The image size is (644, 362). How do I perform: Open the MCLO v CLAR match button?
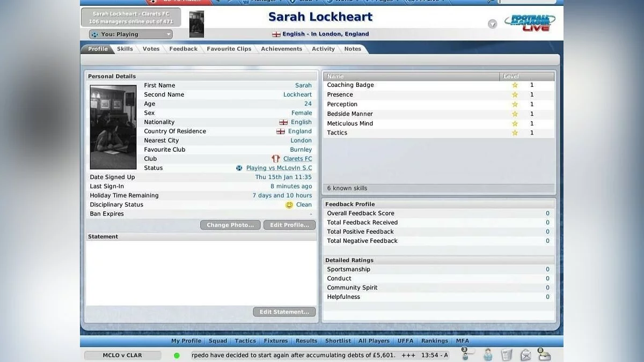(x=123, y=356)
